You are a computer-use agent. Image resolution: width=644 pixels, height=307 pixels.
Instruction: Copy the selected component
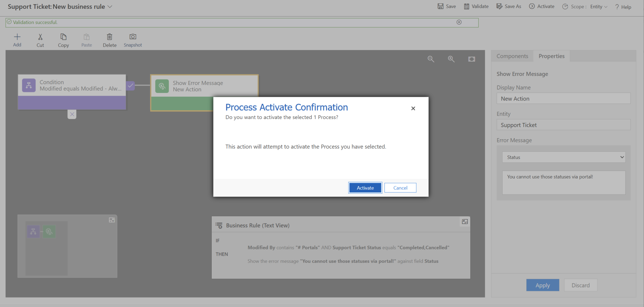coord(63,40)
